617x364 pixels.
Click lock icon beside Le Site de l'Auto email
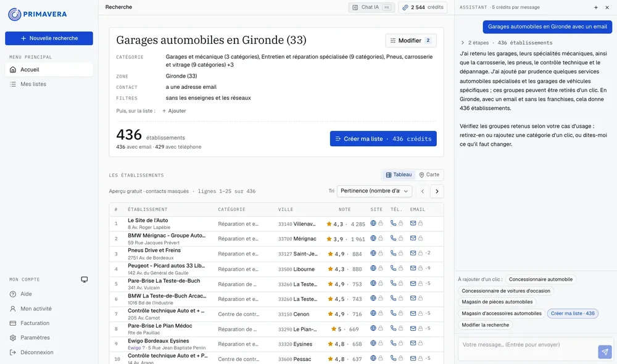(420, 223)
